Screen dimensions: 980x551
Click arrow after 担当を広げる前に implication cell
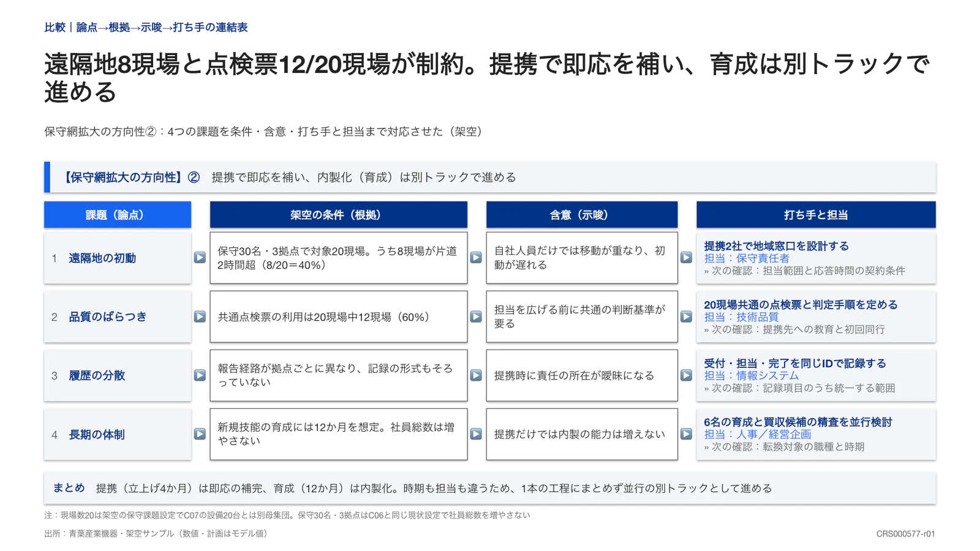[x=686, y=317]
